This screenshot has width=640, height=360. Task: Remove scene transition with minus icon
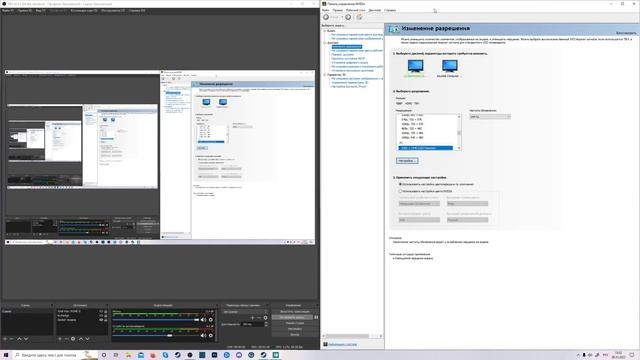tap(259, 318)
